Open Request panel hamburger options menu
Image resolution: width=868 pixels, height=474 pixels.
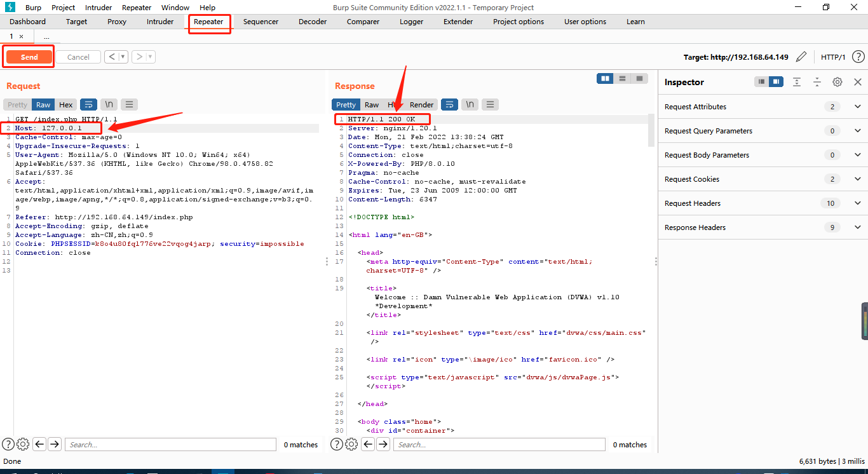click(129, 105)
